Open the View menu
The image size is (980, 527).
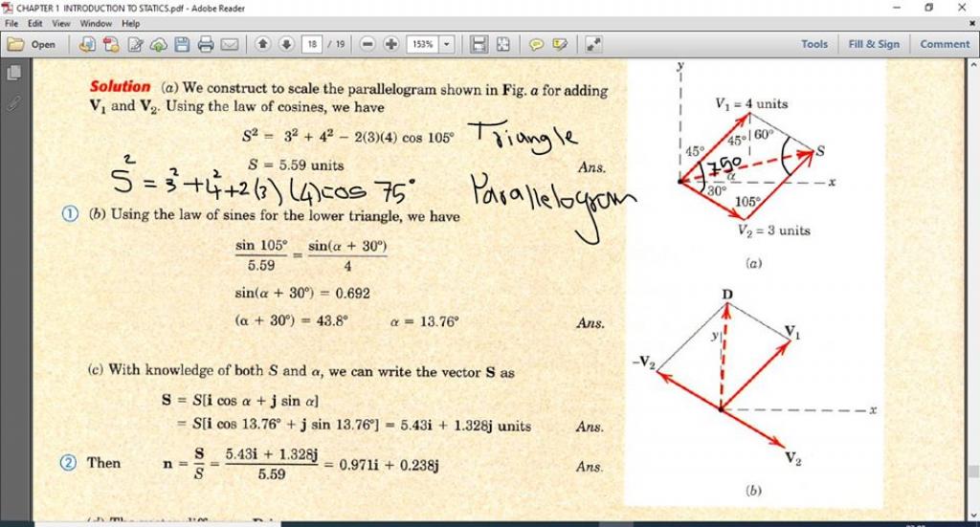click(61, 23)
